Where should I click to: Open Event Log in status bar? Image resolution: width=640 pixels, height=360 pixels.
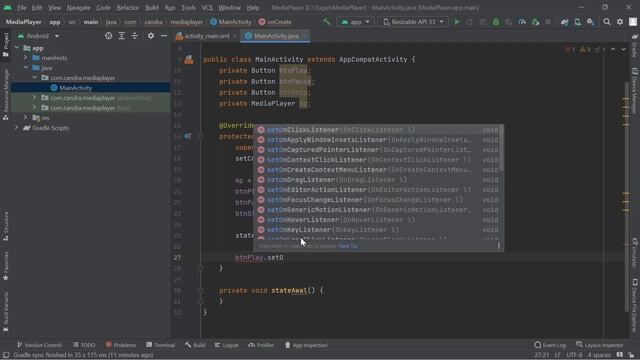click(x=550, y=345)
